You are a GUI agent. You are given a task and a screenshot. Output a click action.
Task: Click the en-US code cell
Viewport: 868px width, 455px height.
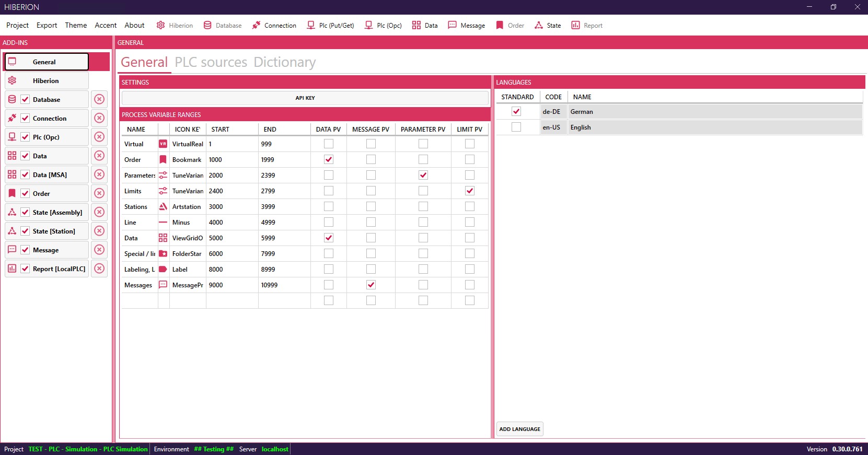(x=553, y=127)
